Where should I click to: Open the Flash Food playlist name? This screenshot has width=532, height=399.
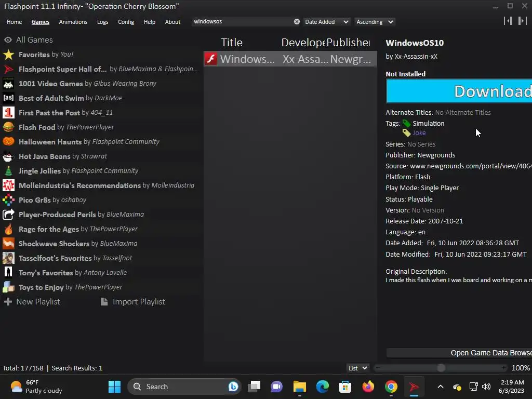37,127
